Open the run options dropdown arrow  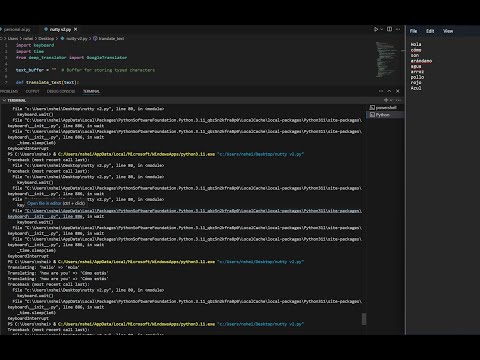point(382,29)
